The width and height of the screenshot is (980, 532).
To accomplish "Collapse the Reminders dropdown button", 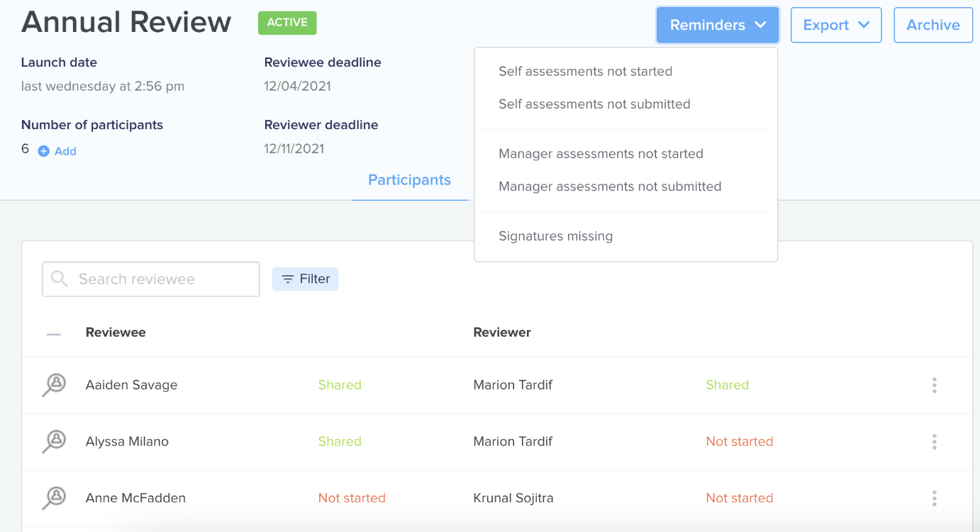I will coord(718,25).
